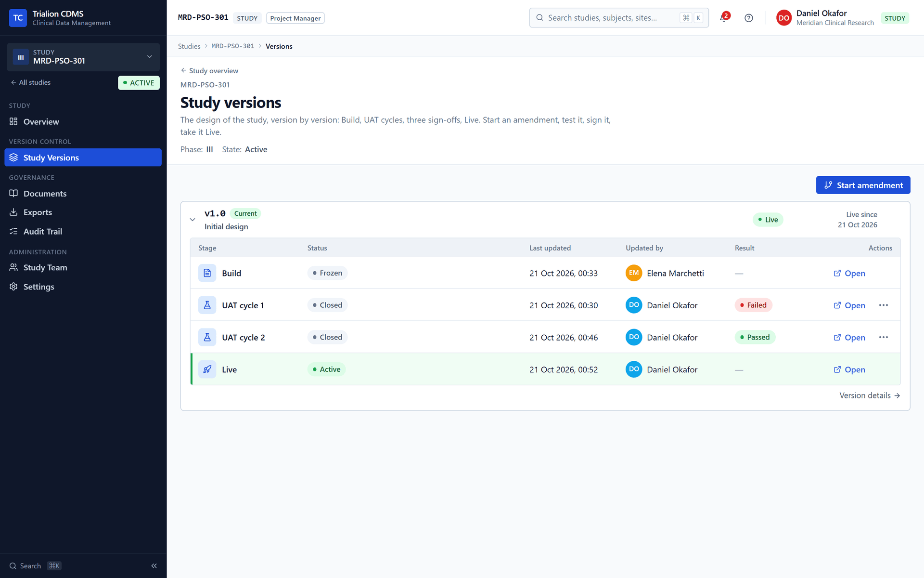Go back via Study overview link
This screenshot has height=578, width=924.
209,70
